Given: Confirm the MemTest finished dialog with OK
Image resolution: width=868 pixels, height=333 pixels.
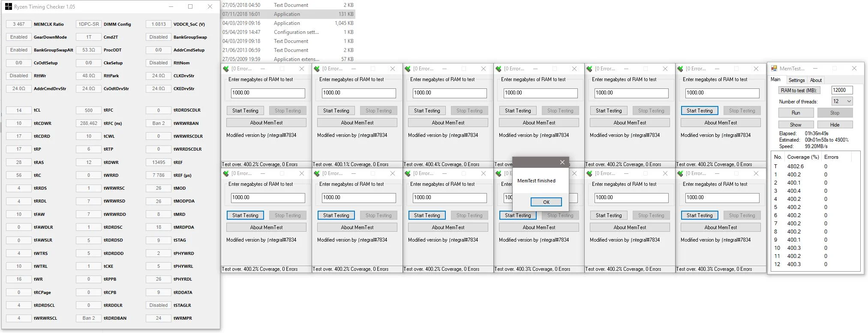Looking at the screenshot, I should click(546, 202).
